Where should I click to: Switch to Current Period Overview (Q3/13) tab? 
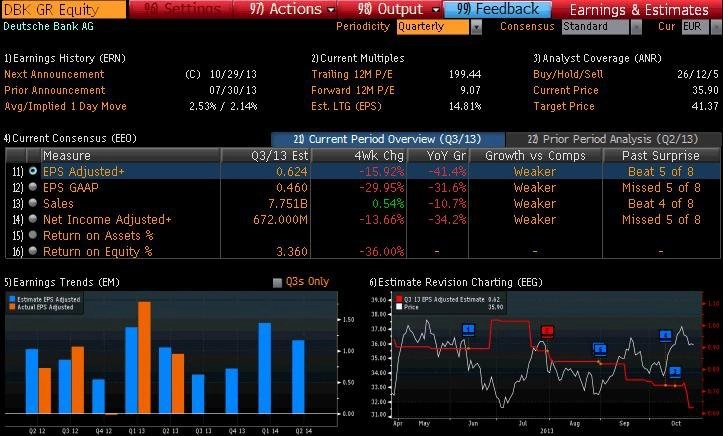coord(387,139)
